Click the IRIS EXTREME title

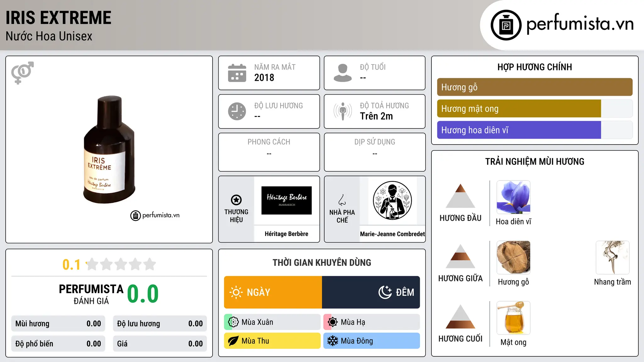coord(58,18)
